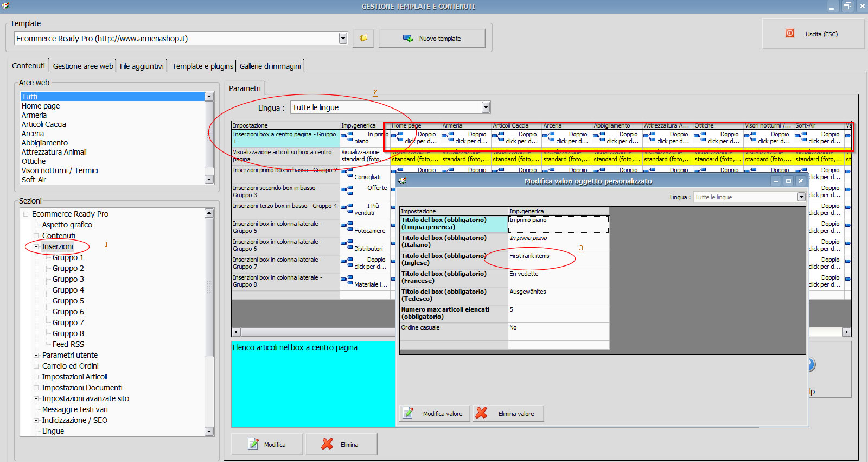
Task: Click the pencil icon on the Modifica valore button
Action: pyautogui.click(x=409, y=413)
